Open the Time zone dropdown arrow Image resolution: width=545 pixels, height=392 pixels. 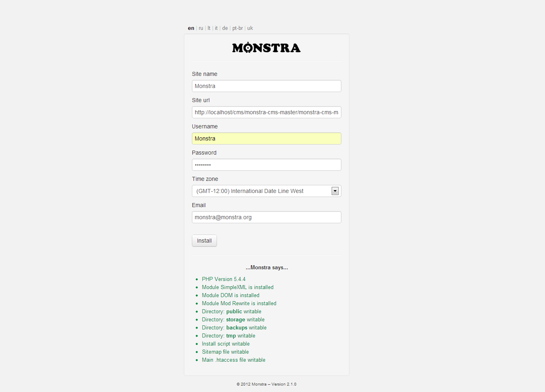point(335,191)
